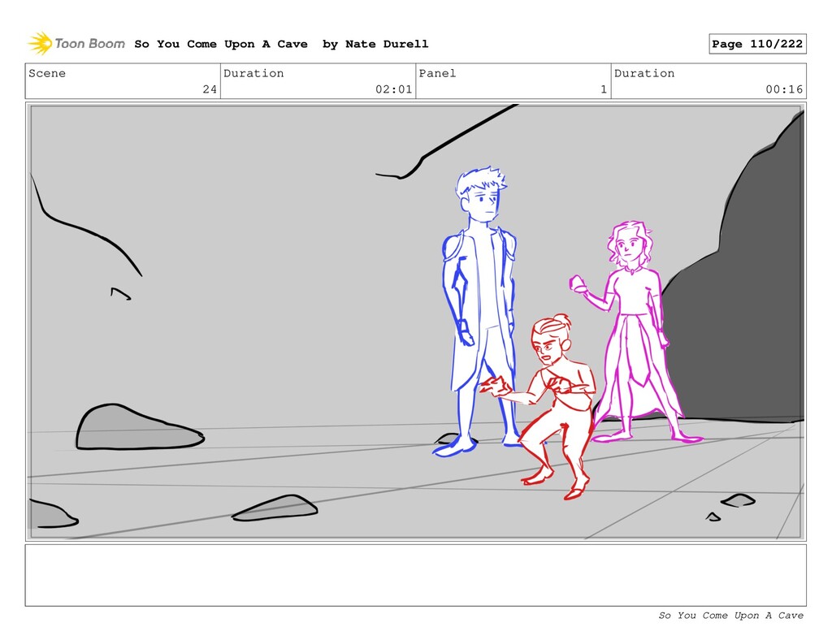Click the large gray rock with thick outline
832x644 pixels.
(x=139, y=427)
